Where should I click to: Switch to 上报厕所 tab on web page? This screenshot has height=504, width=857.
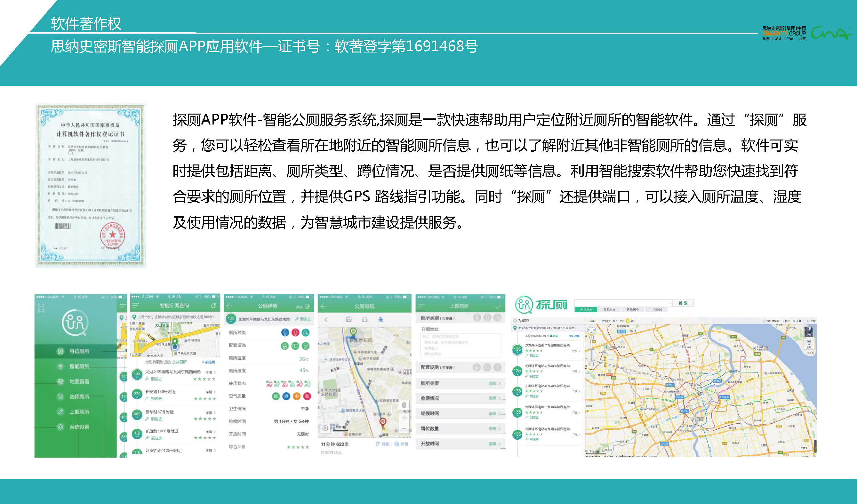click(656, 309)
